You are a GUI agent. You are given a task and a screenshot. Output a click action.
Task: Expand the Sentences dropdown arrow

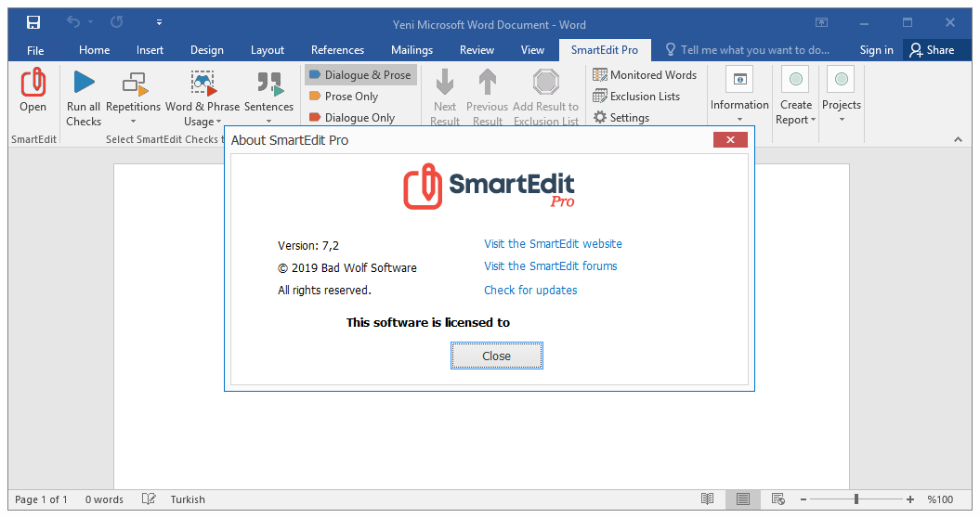[x=268, y=122]
